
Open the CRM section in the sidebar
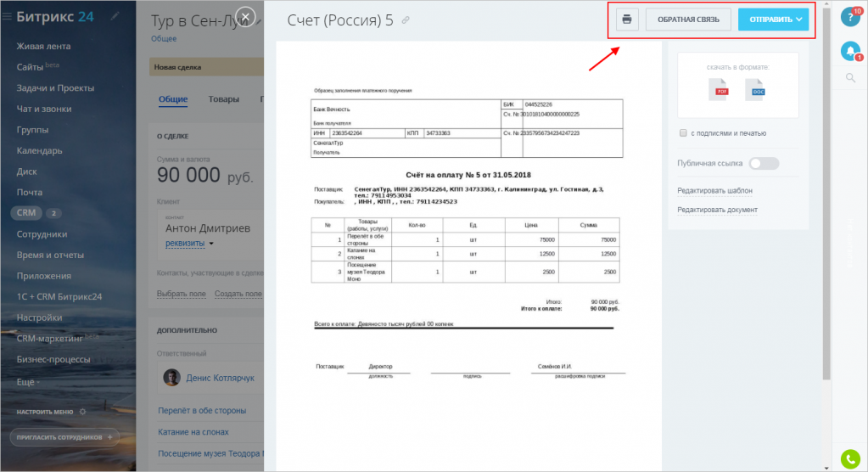click(x=26, y=213)
